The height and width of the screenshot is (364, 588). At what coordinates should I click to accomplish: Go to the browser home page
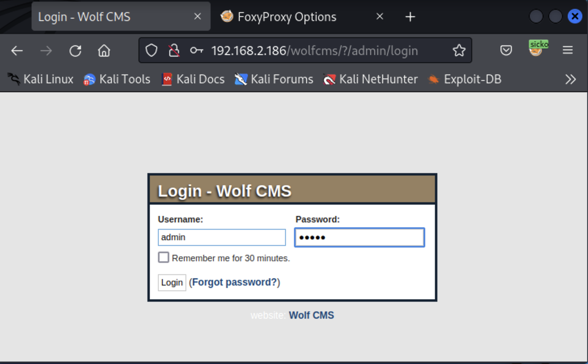click(x=104, y=51)
